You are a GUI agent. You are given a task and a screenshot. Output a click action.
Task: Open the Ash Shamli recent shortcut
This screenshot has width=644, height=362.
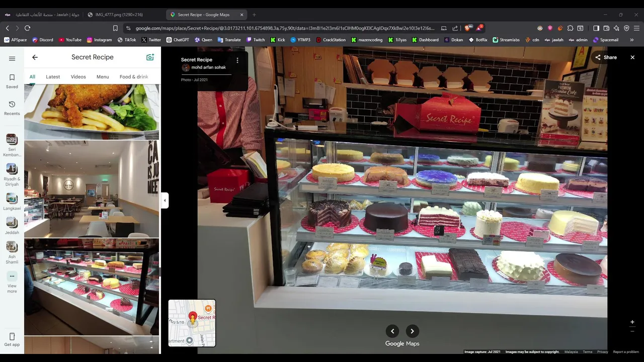pyautogui.click(x=12, y=253)
